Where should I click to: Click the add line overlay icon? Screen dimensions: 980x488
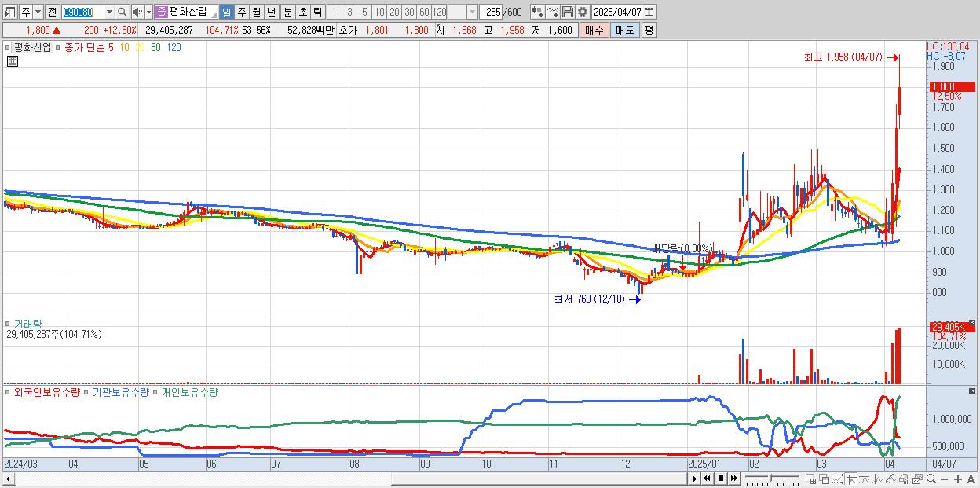pos(553,12)
